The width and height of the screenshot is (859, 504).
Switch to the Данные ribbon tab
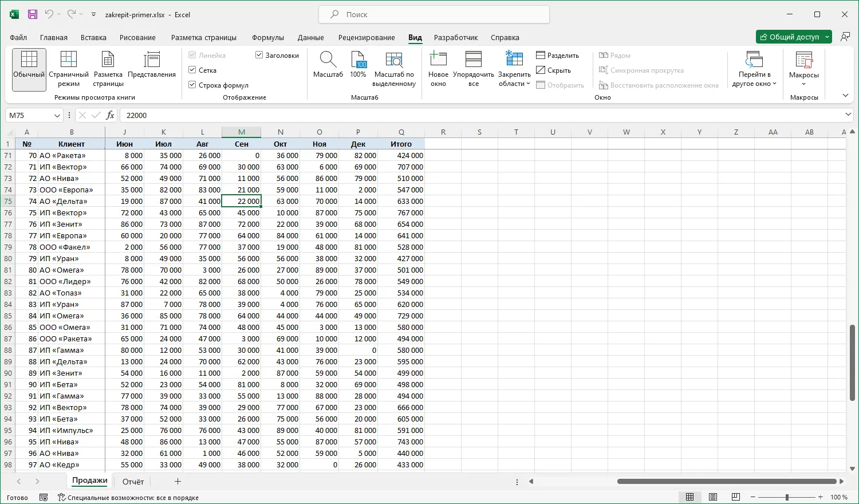[x=311, y=37]
